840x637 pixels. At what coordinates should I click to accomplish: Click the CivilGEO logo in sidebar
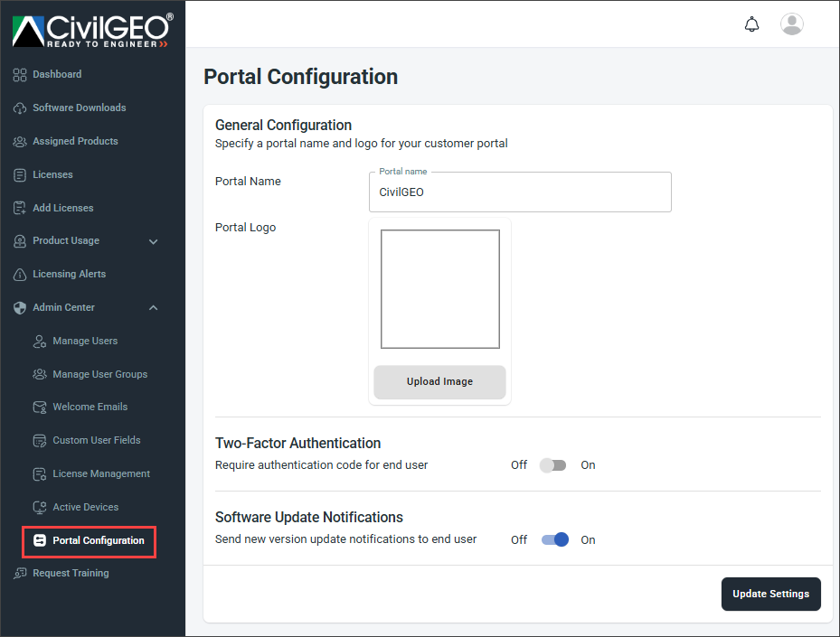click(x=92, y=31)
